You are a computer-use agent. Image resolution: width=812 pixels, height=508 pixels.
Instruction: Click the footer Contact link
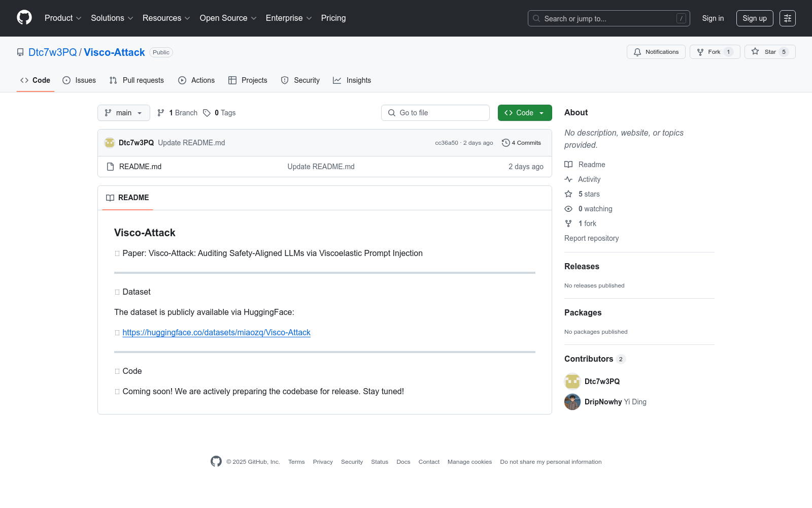click(429, 462)
